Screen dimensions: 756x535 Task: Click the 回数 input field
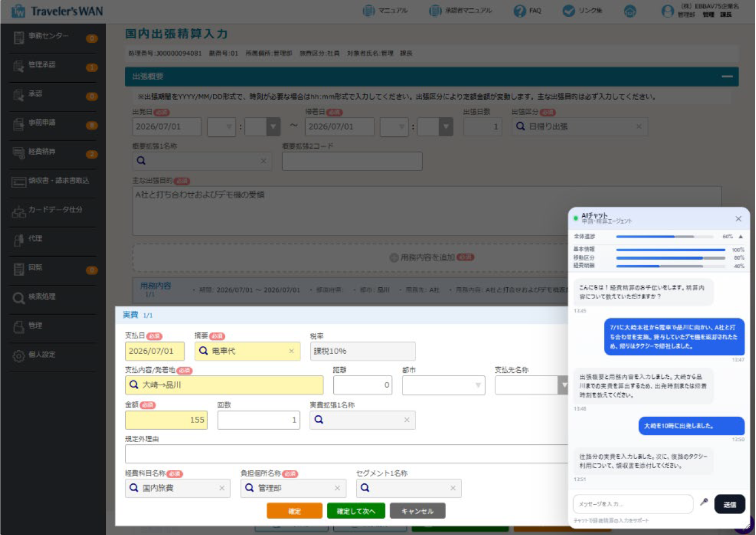pos(258,420)
